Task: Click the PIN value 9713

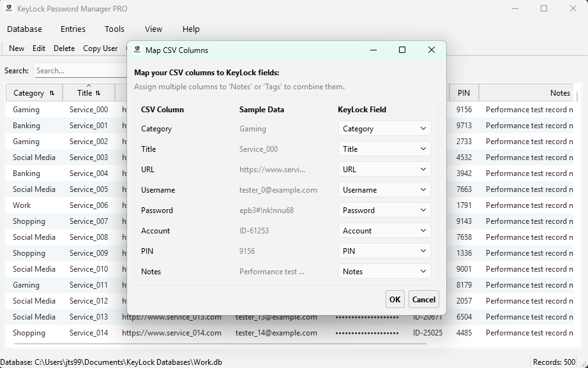Action: pos(464,126)
